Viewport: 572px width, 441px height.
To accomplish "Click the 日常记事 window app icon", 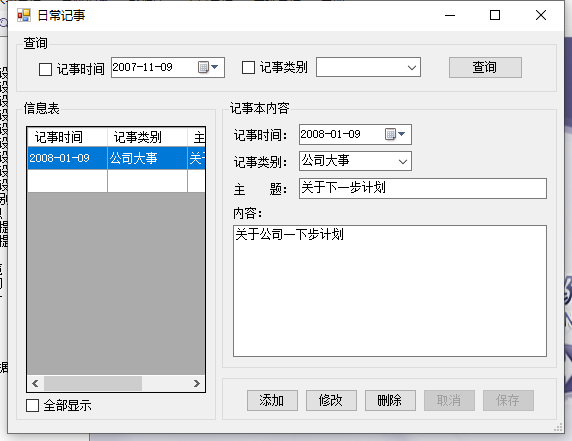I will (x=24, y=15).
